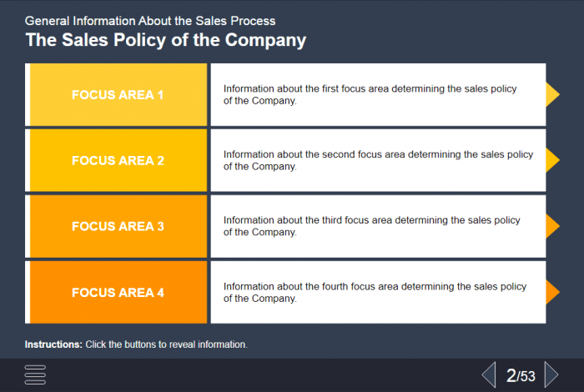
Task: Click the slide title 'The Sales Policy of the Company'
Action: click(165, 40)
